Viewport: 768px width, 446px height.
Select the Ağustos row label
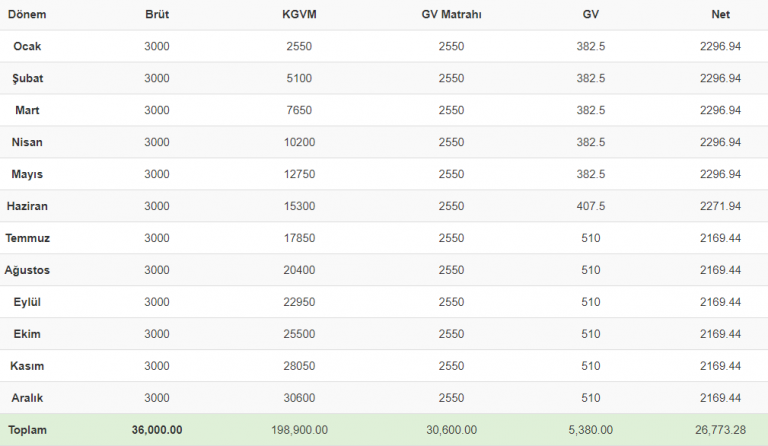[x=28, y=270]
